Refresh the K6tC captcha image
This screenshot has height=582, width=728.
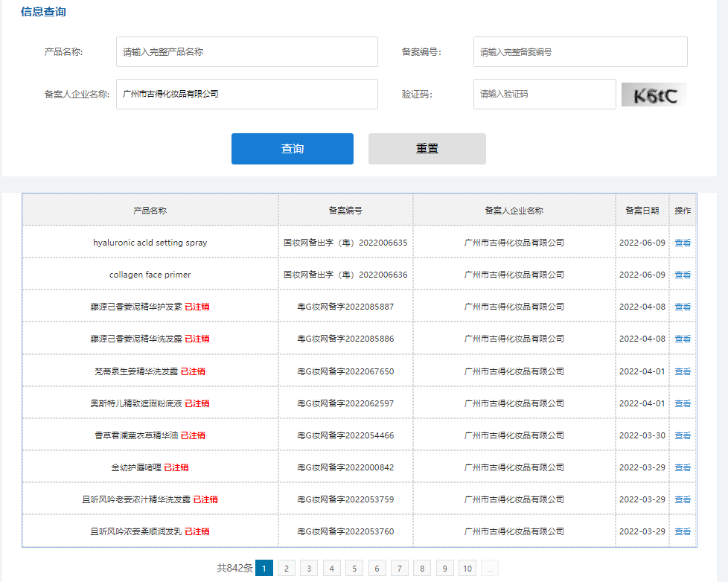[654, 95]
